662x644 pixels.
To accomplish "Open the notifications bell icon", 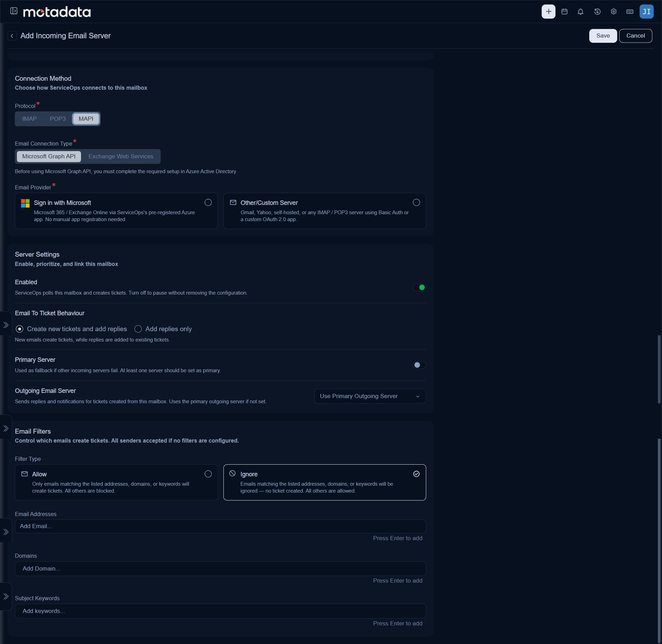I will 581,11.
